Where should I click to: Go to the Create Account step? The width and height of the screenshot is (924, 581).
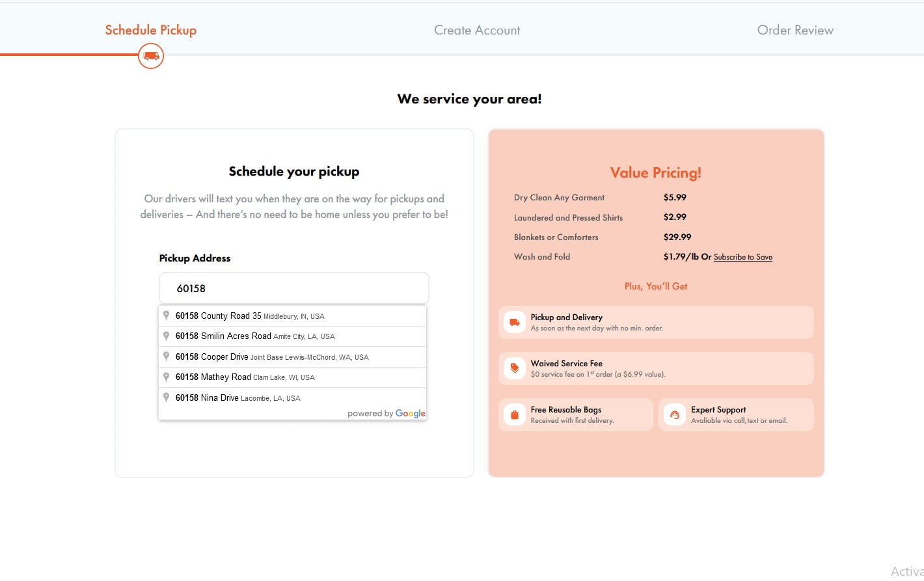pyautogui.click(x=477, y=30)
